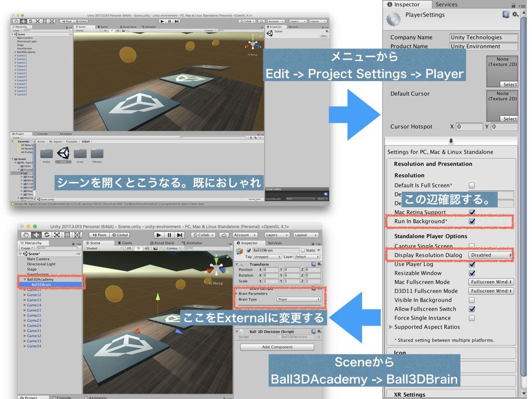Select the combined Transform tool in the bottom Unity window
The height and width of the screenshot is (399, 532).
coord(77,235)
